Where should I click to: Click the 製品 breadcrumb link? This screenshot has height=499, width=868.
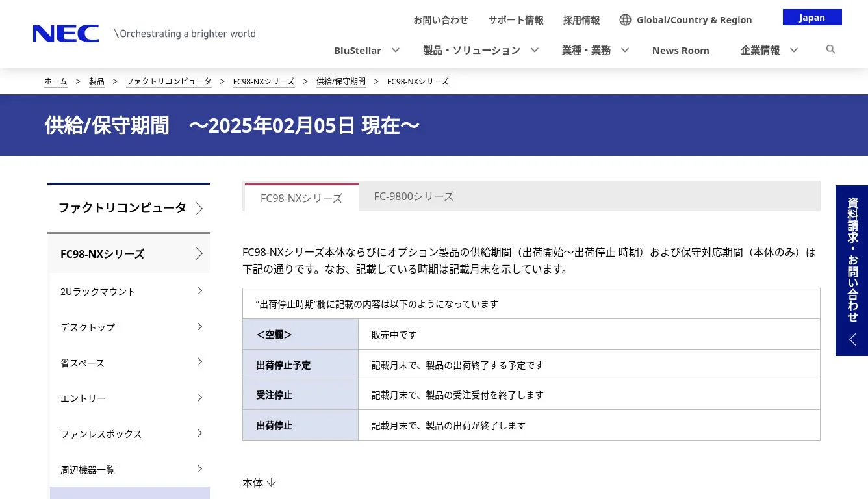96,81
